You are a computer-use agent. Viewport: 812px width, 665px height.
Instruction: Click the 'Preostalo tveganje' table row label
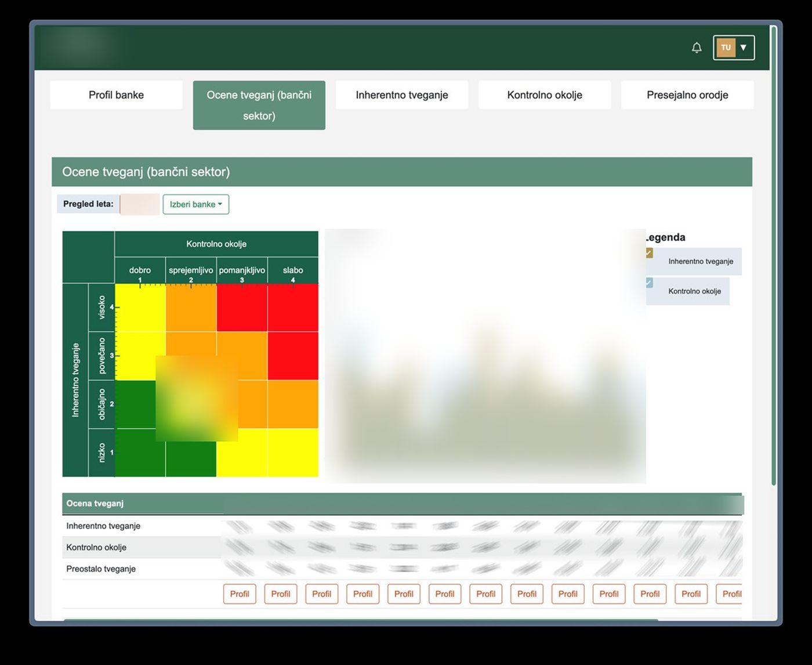[101, 569]
